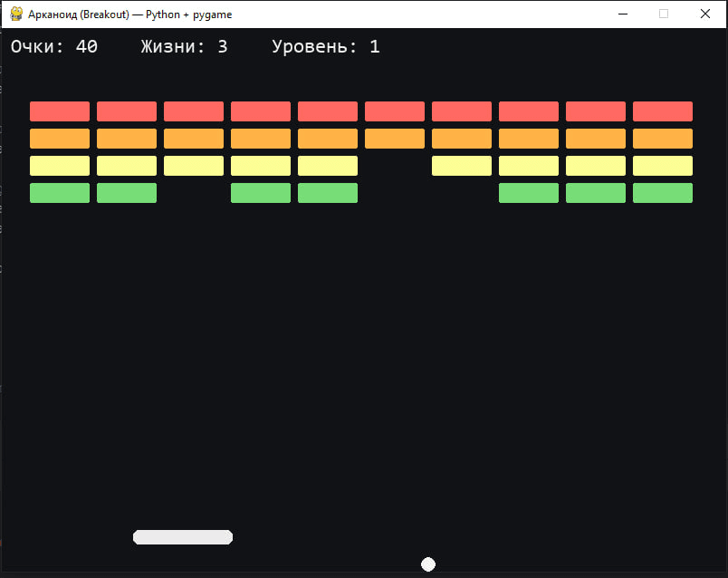Click the rightmost yellow brick
Screen dimensions: 728x578
coord(663,166)
